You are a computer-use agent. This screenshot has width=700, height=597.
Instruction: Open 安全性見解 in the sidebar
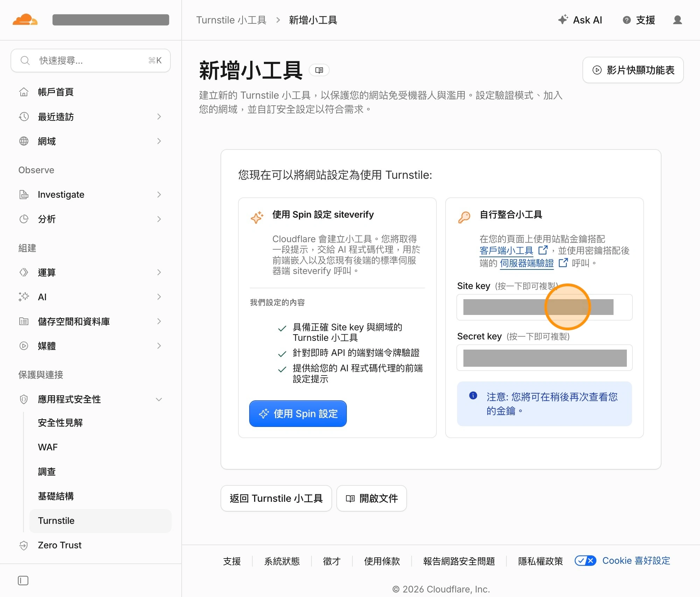(60, 423)
